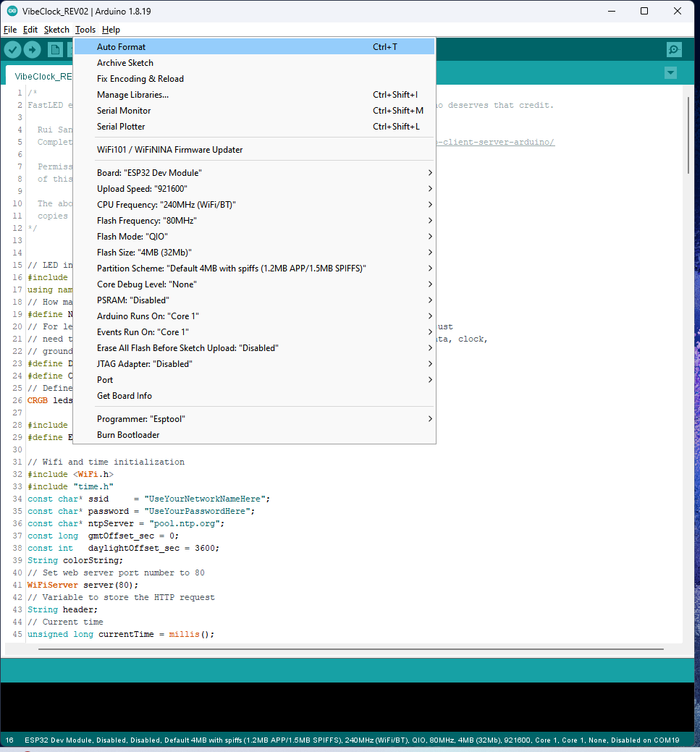This screenshot has height=752, width=700.
Task: Click the Upload arrow toolbar button
Action: pos(32,49)
